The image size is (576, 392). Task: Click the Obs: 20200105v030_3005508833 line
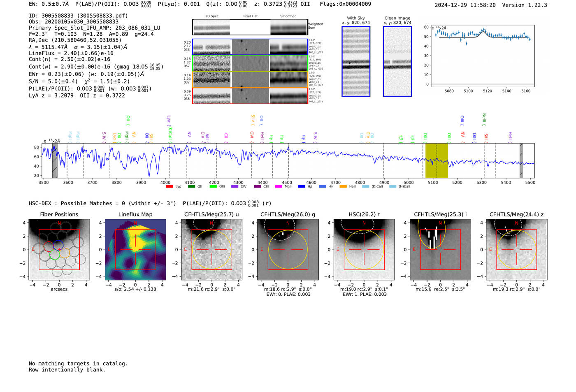(74, 22)
